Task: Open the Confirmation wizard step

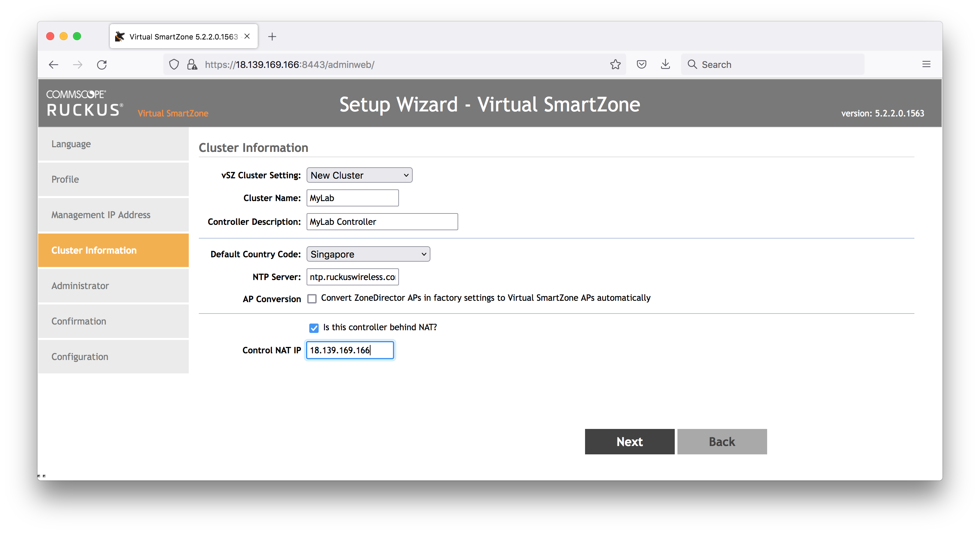Action: click(113, 322)
